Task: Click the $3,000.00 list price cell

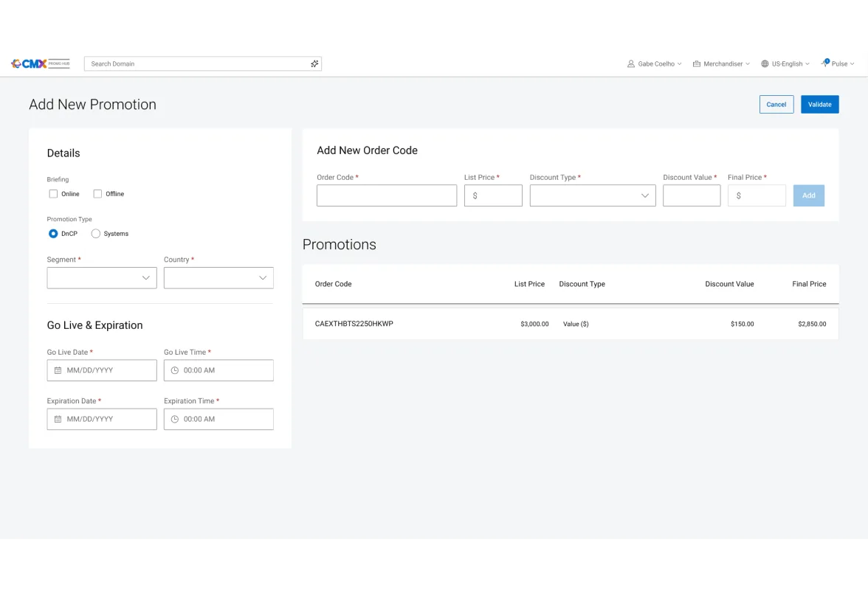Action: click(534, 324)
